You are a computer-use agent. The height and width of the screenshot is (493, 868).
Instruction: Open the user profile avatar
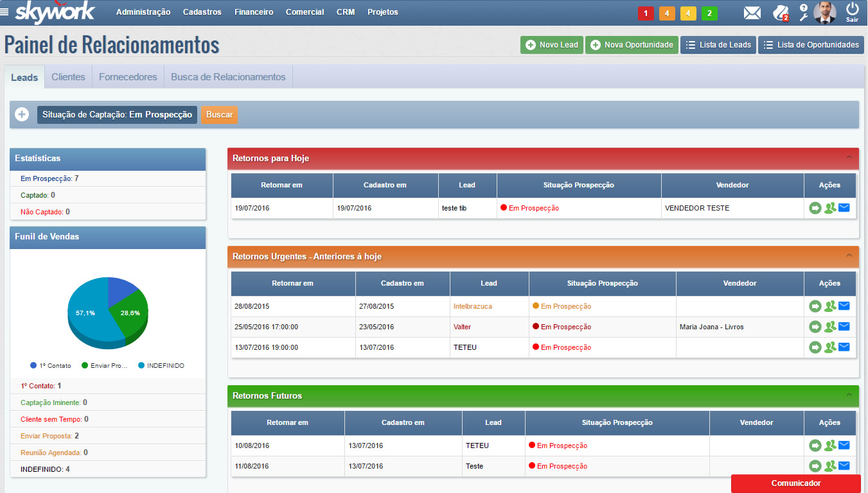tap(825, 12)
